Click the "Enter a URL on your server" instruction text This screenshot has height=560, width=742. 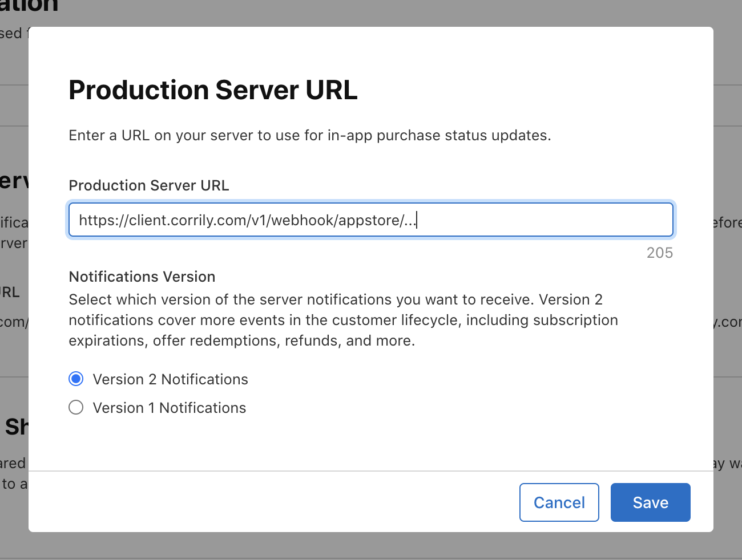pyautogui.click(x=309, y=135)
